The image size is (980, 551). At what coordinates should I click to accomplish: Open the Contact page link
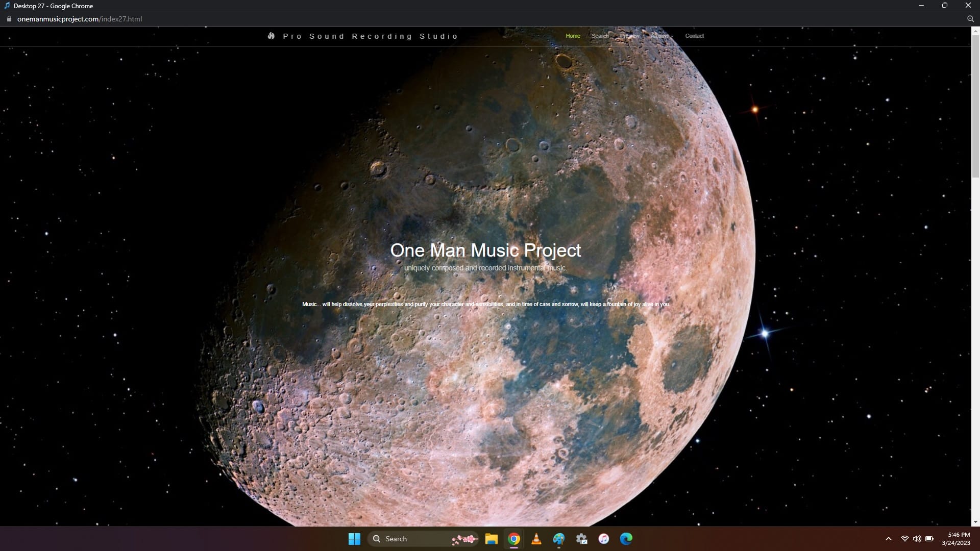tap(694, 36)
